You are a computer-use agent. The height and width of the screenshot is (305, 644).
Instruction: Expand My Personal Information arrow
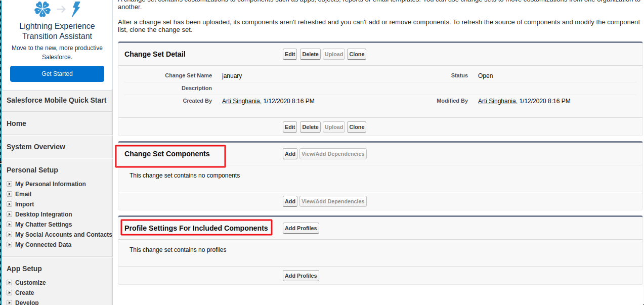click(x=9, y=184)
